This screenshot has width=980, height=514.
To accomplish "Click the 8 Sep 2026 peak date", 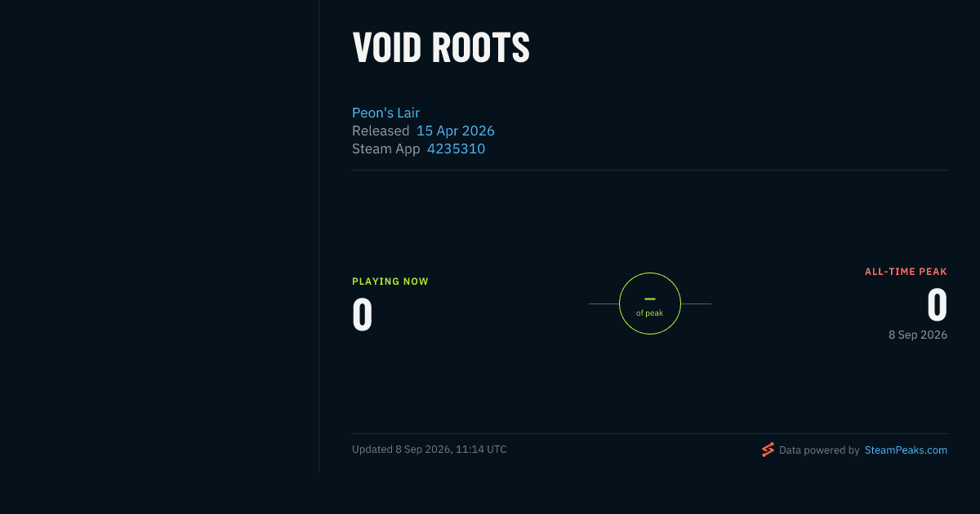I will [x=918, y=335].
